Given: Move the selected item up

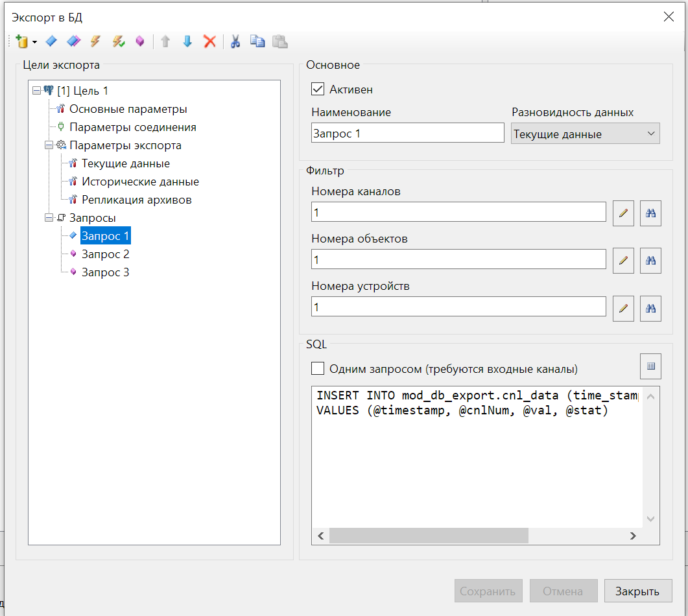Looking at the screenshot, I should (165, 41).
